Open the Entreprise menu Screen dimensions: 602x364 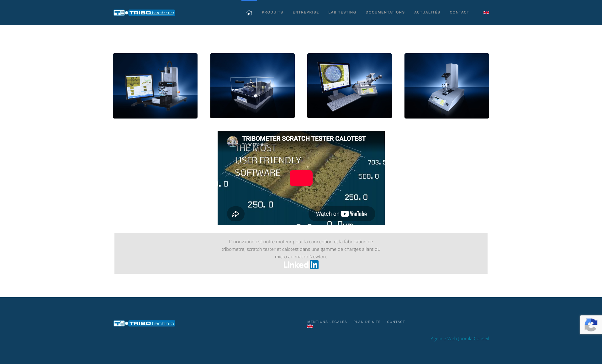pyautogui.click(x=306, y=13)
